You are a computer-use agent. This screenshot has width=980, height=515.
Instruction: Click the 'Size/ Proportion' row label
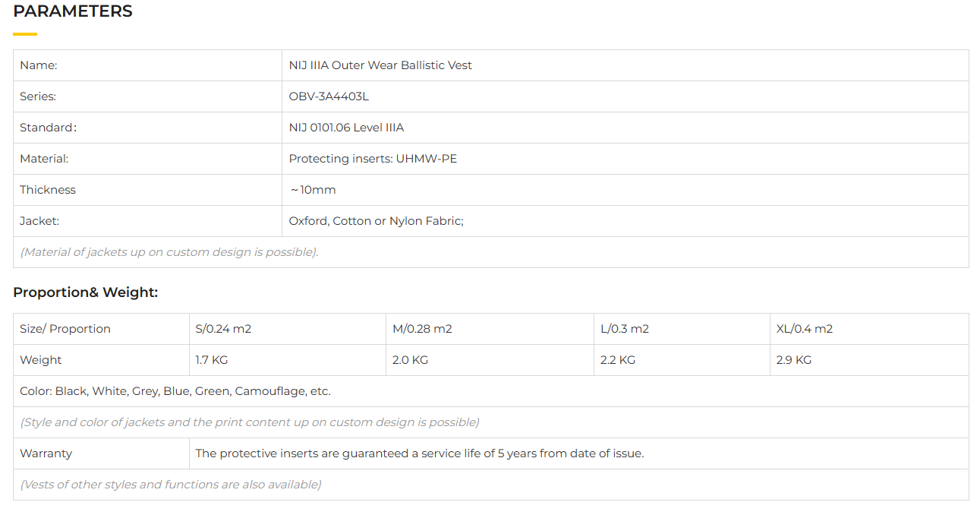tap(65, 329)
